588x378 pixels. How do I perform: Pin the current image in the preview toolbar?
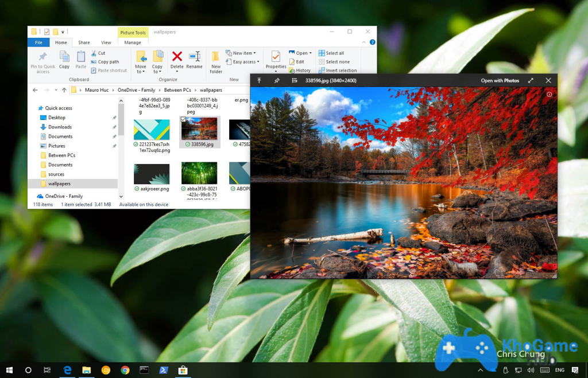pos(277,80)
